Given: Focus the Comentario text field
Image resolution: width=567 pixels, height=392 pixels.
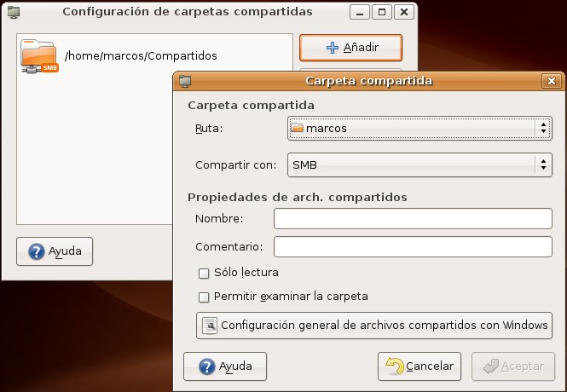Looking at the screenshot, I should click(x=413, y=247).
